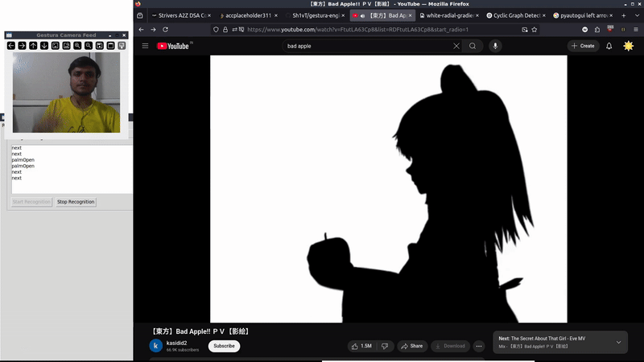The width and height of the screenshot is (644, 362).
Task: Open the list all tabs dropdown arrow
Action: pyautogui.click(x=637, y=15)
